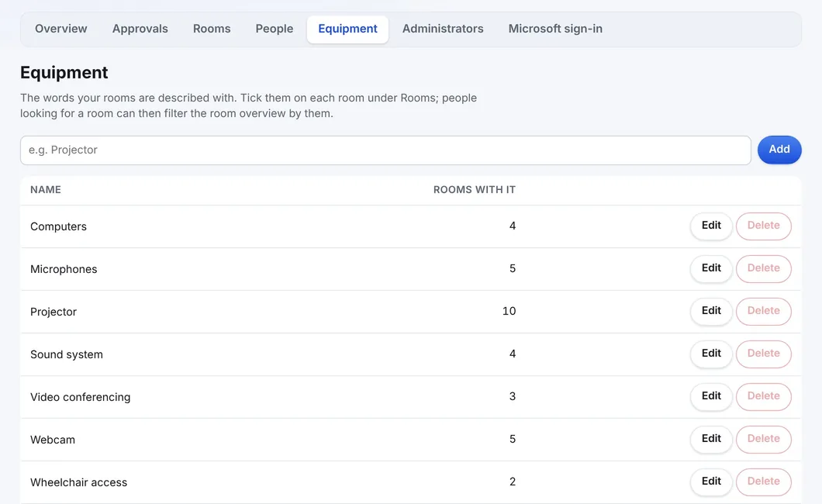The height and width of the screenshot is (504, 822).
Task: Click the room count 3 for Video conferencing
Action: coord(512,396)
